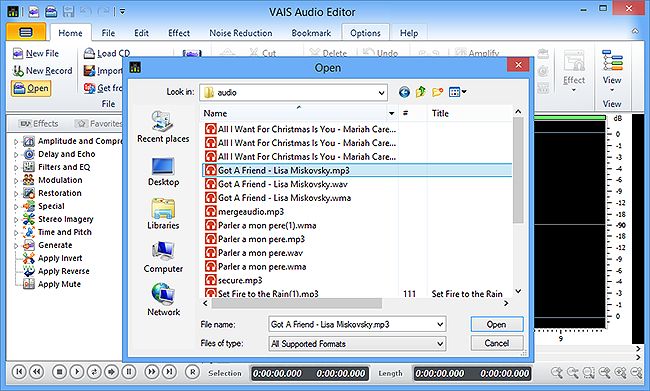Image resolution: width=650 pixels, height=391 pixels.
Task: Open the File name combo box dropdown
Action: pyautogui.click(x=440, y=324)
